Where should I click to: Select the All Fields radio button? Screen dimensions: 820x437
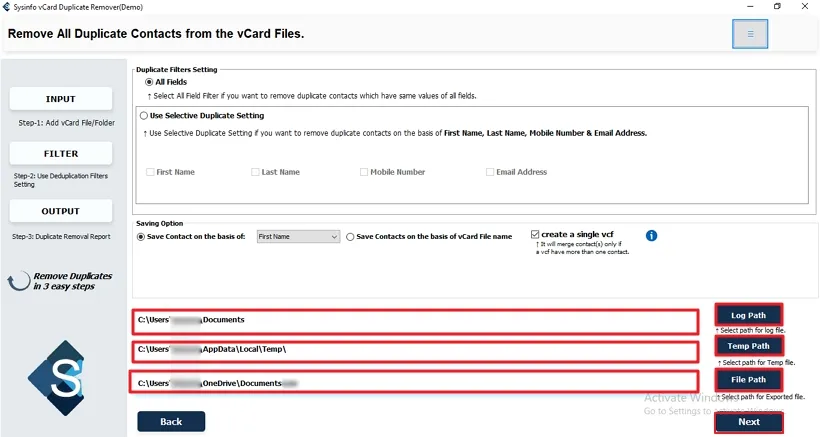pos(149,82)
